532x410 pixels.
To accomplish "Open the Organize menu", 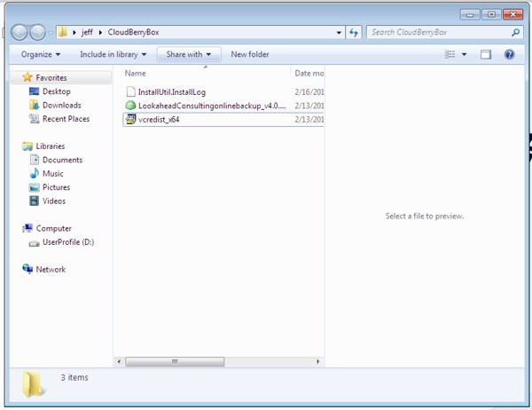I will tap(41, 54).
